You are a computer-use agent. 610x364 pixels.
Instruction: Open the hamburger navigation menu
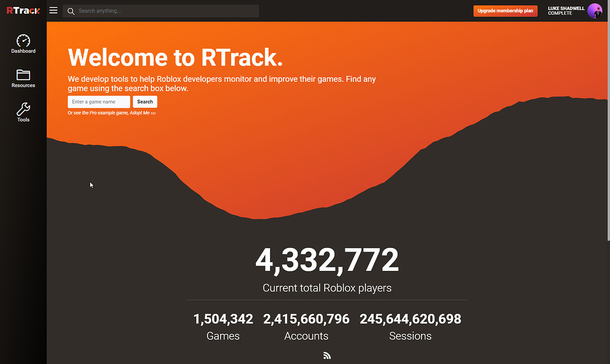pyautogui.click(x=53, y=10)
